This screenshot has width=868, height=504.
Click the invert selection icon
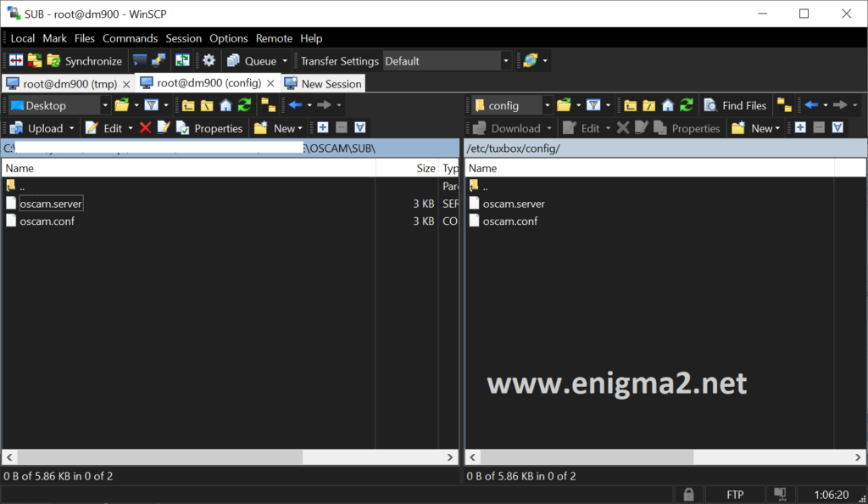coord(359,128)
